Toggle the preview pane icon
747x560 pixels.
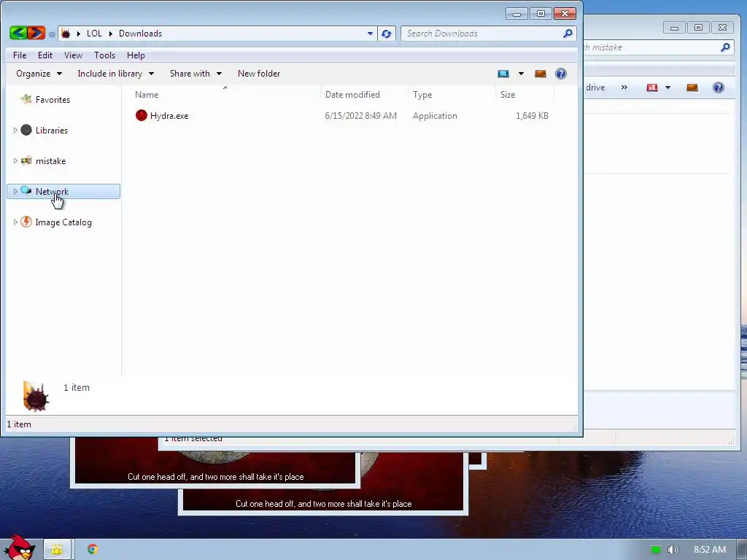click(x=541, y=74)
